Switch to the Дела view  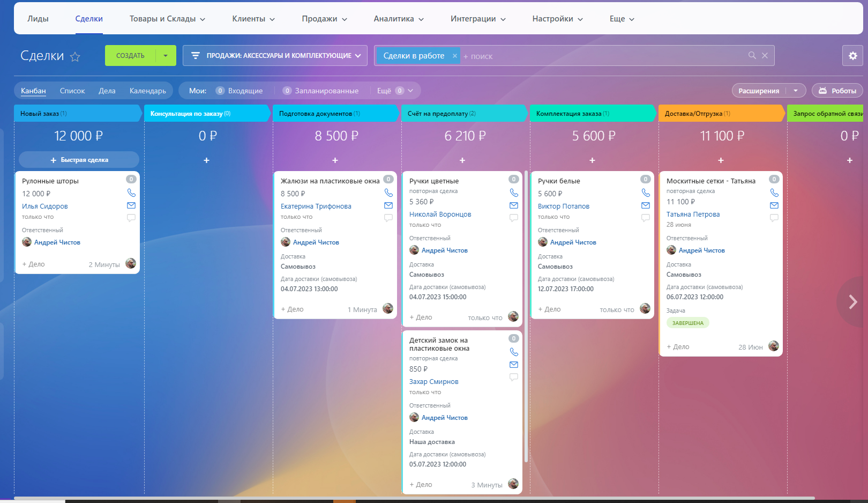[107, 91]
